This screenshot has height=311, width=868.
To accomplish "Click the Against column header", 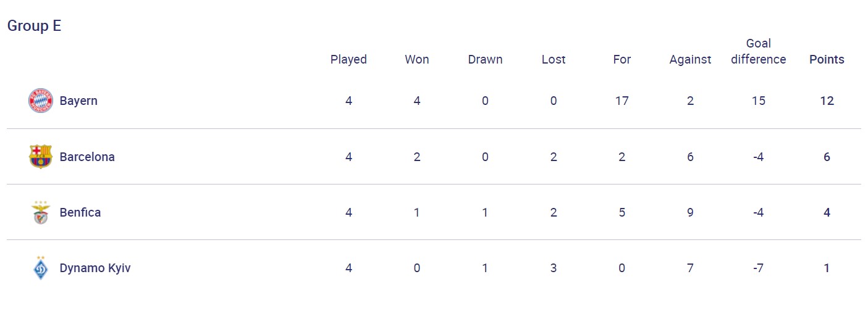I will pos(690,59).
